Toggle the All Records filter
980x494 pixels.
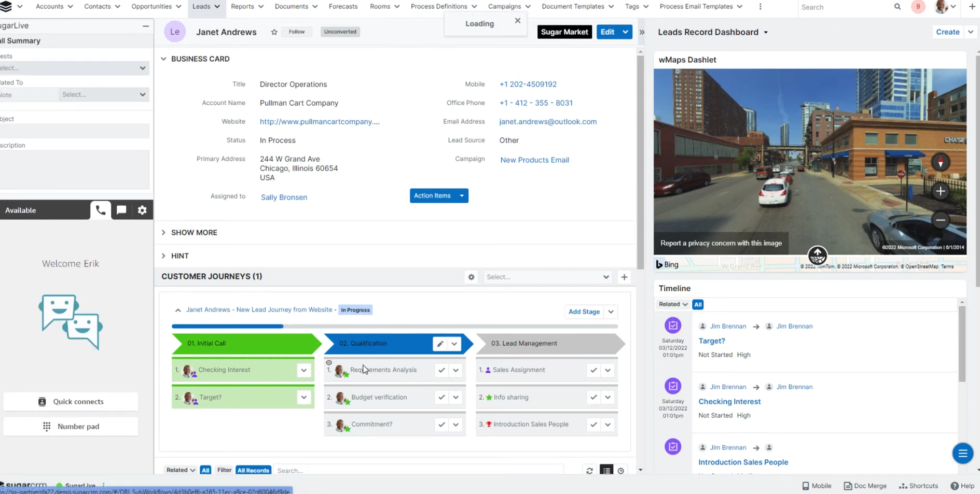click(254, 470)
